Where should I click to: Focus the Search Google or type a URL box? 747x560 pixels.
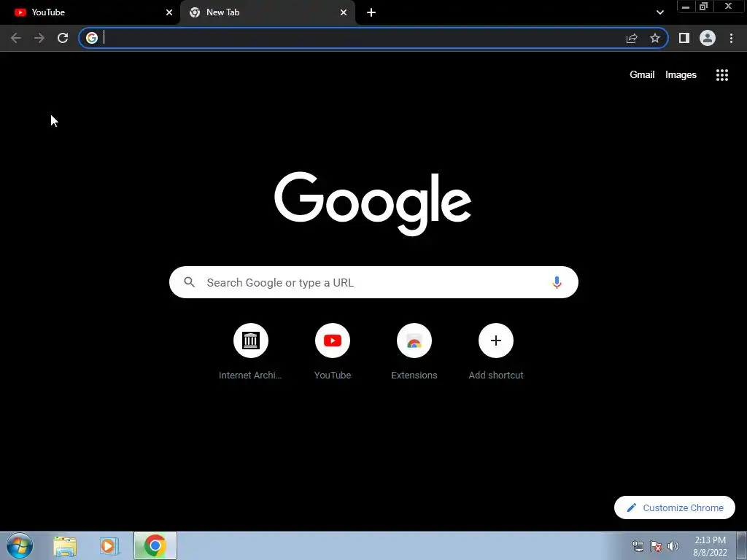373,282
